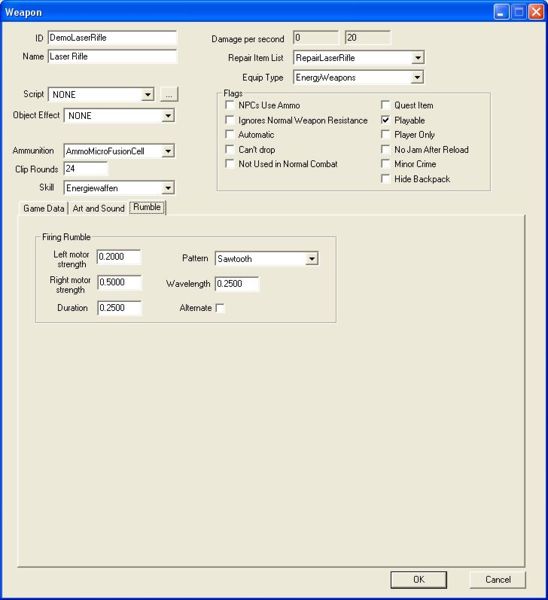Open the Script dropdown arrow
Image resolution: width=548 pixels, height=600 pixels.
[x=147, y=95]
